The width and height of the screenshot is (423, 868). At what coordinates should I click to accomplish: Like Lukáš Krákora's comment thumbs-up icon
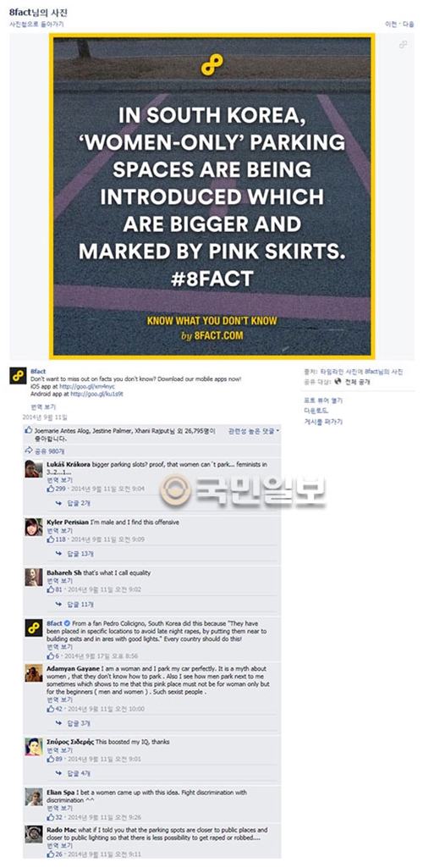(x=50, y=489)
